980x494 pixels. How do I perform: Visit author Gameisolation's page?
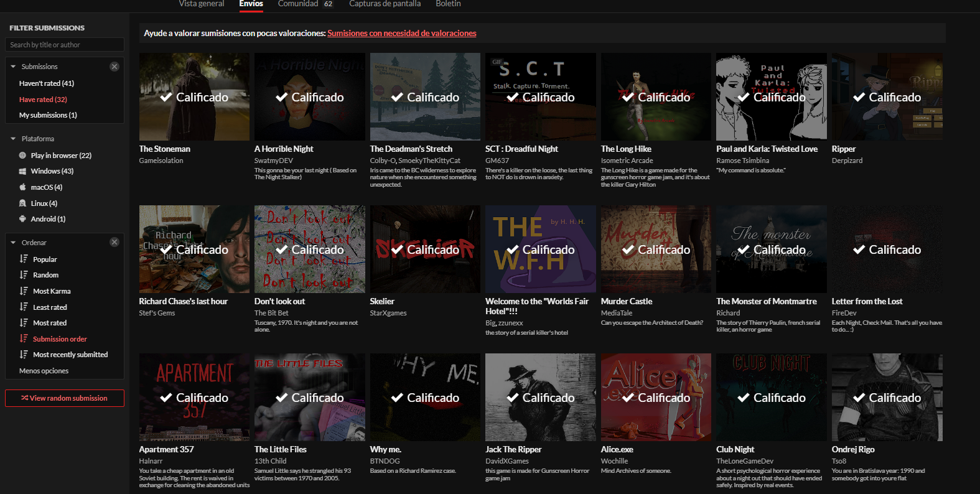coord(161,161)
